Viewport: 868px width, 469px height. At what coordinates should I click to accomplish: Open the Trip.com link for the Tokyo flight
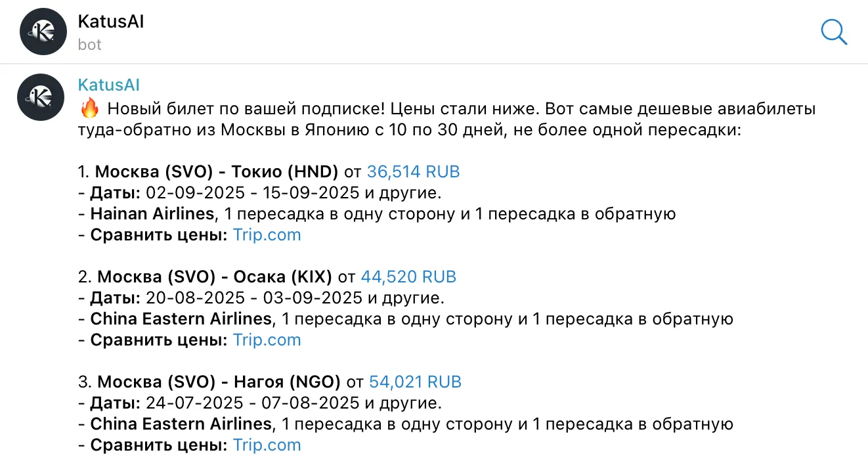click(267, 235)
